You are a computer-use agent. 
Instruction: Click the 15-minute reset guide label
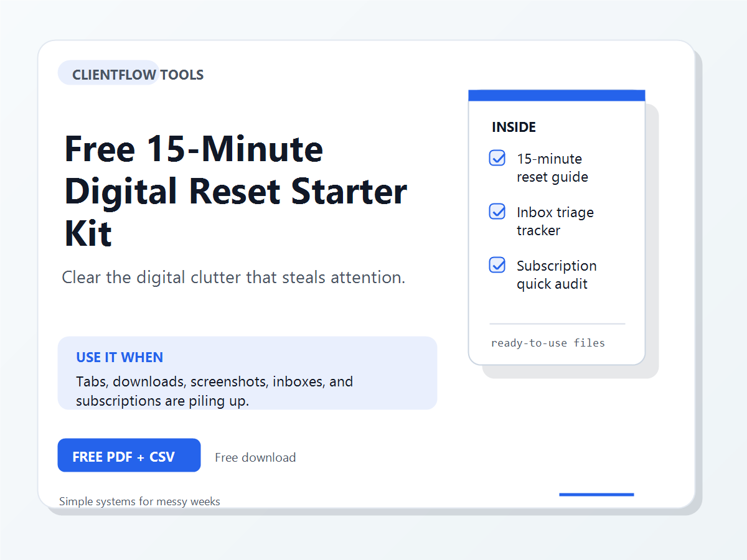click(x=552, y=168)
